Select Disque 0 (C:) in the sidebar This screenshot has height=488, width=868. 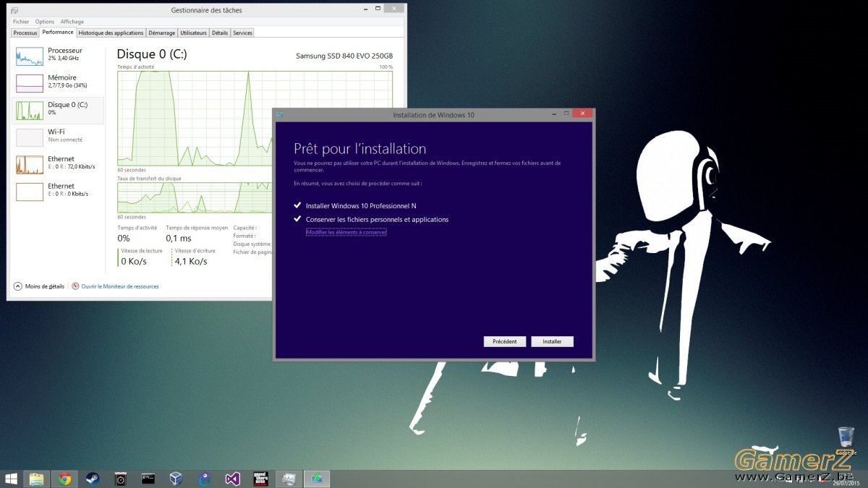coord(59,110)
